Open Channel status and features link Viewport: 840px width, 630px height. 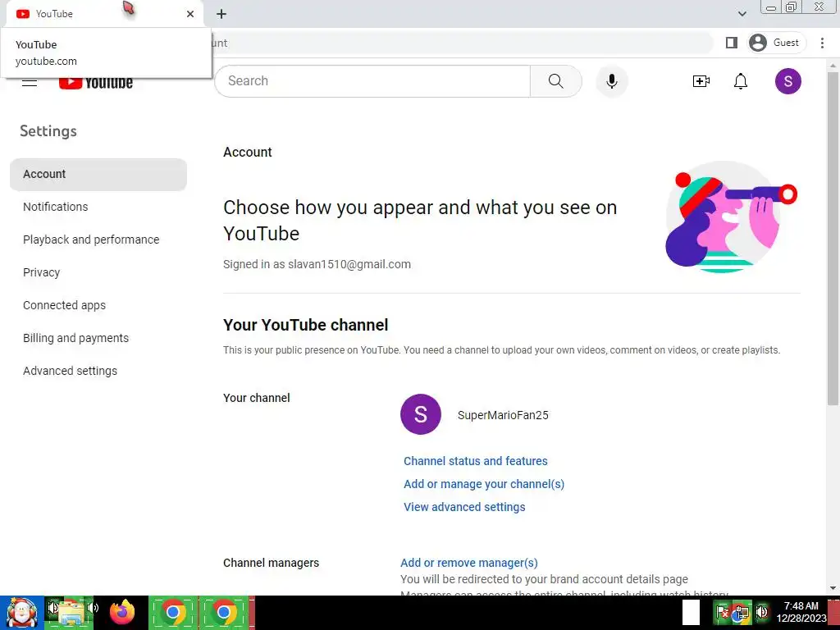475,461
